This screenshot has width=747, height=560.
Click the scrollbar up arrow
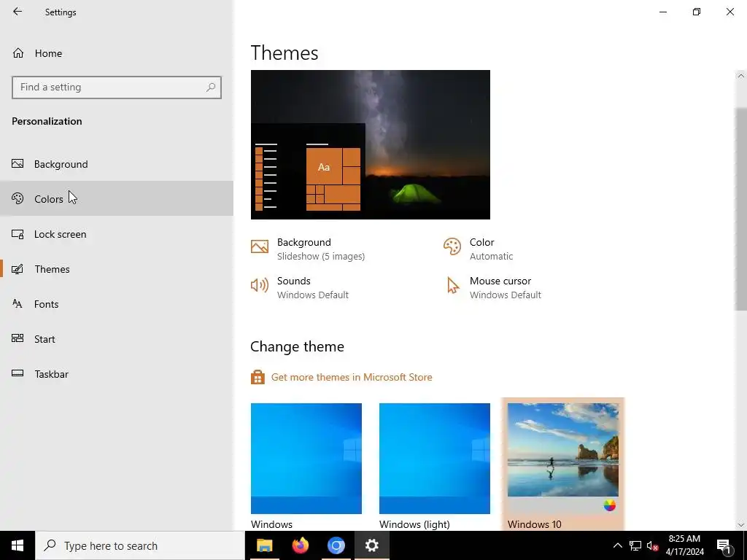tap(741, 76)
